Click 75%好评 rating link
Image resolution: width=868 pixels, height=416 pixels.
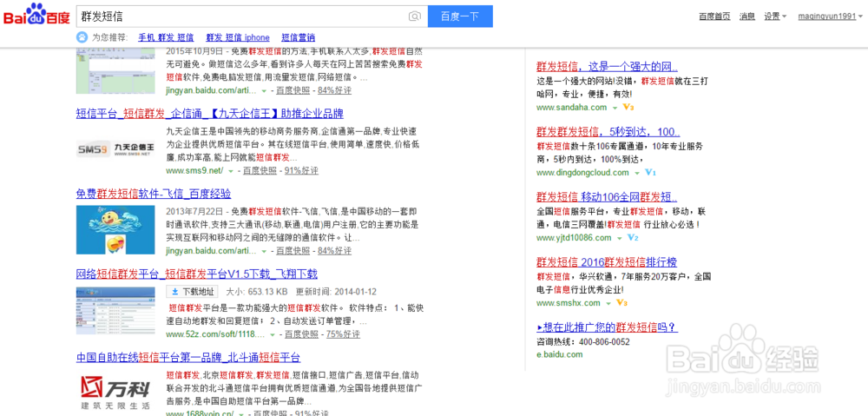(343, 334)
